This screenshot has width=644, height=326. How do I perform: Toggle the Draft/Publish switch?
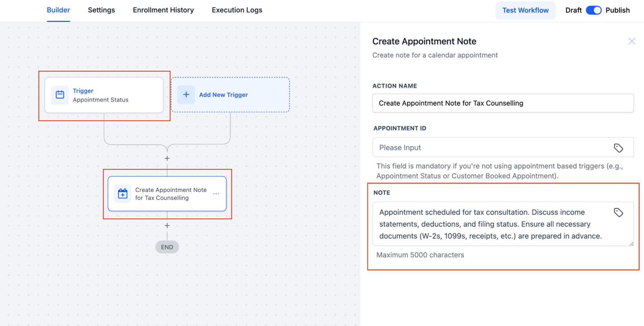point(593,10)
